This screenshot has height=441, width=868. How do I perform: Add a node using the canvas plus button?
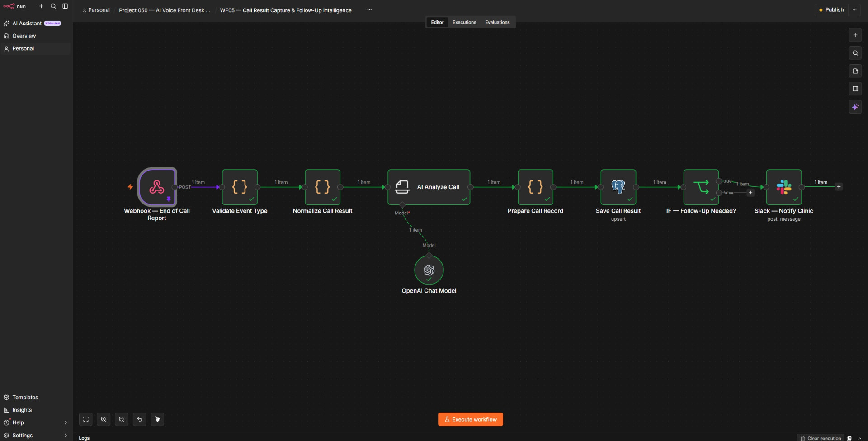pyautogui.click(x=855, y=35)
